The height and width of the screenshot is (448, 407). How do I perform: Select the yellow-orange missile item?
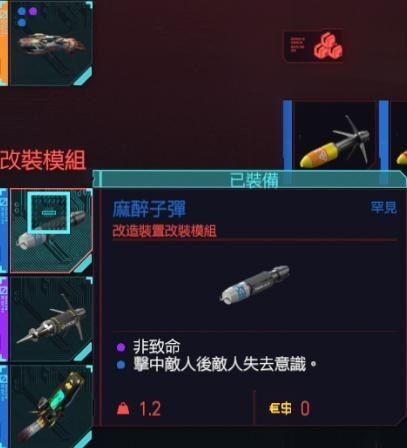(335, 135)
